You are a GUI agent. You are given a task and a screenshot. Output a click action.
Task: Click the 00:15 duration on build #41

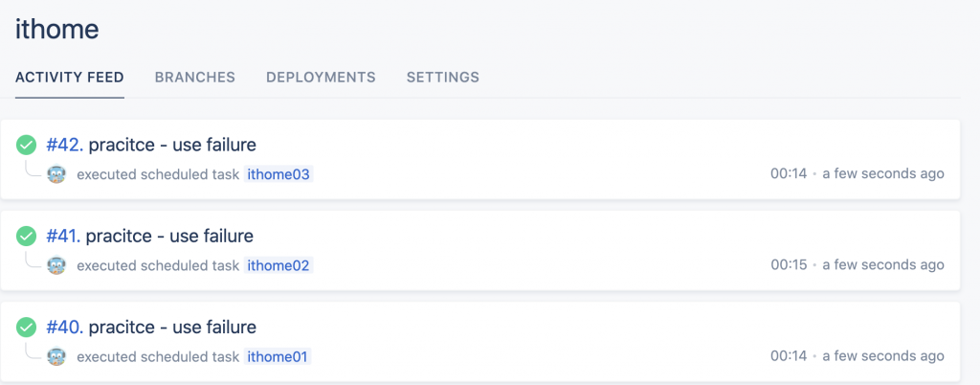(x=789, y=265)
